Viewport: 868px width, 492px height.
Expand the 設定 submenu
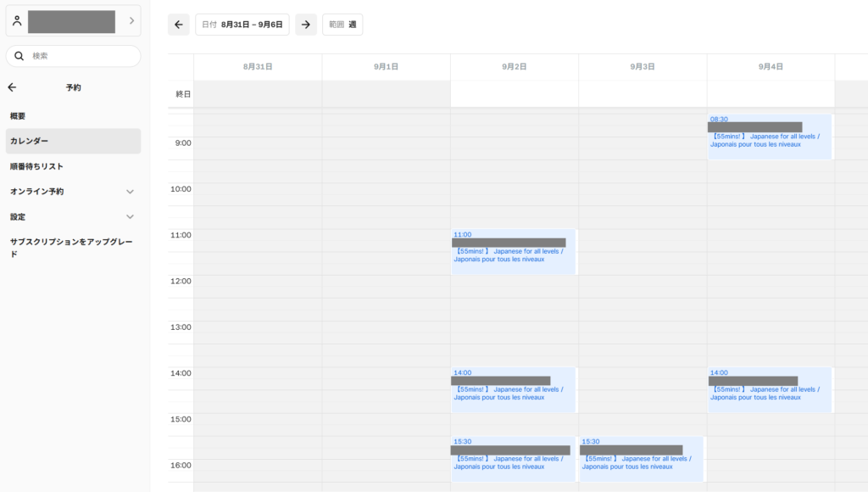click(x=130, y=217)
